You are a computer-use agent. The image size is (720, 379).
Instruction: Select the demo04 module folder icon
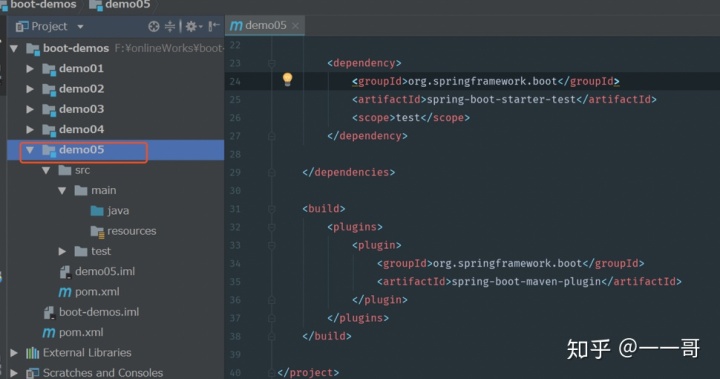pyautogui.click(x=49, y=130)
